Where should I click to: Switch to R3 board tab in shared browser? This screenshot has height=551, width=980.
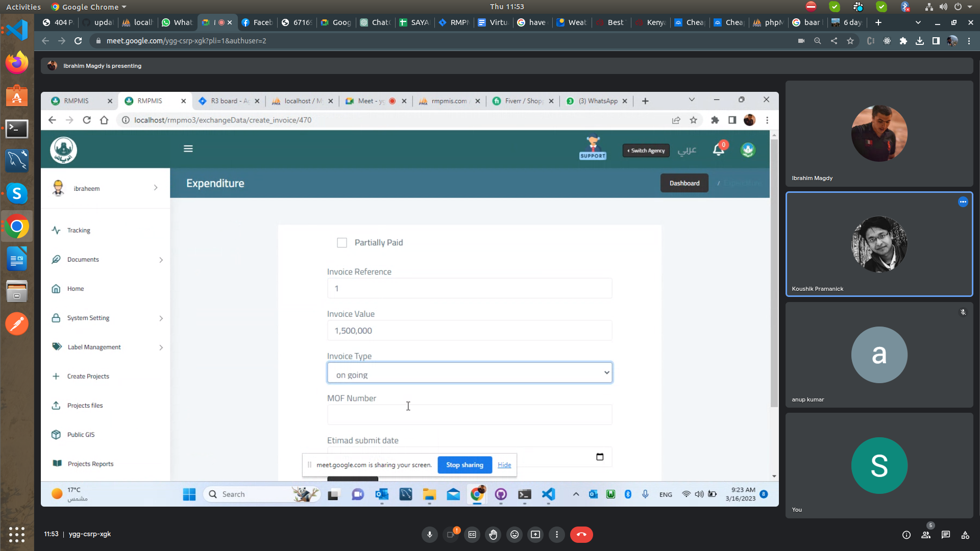click(229, 101)
